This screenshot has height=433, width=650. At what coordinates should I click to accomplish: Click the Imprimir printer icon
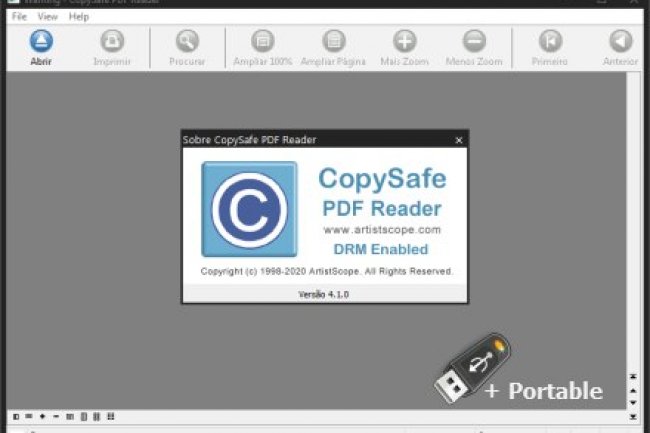coord(112,41)
